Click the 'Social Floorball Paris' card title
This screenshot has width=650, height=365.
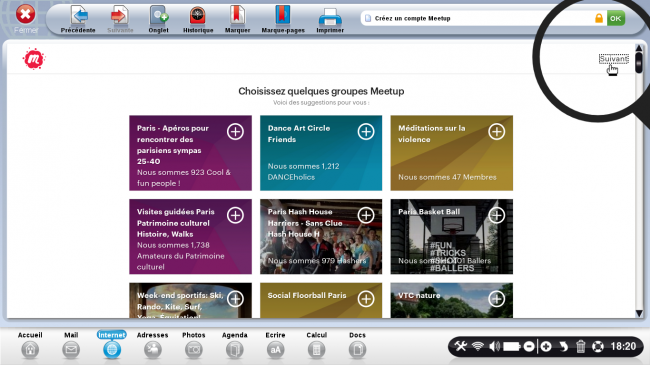(x=307, y=295)
